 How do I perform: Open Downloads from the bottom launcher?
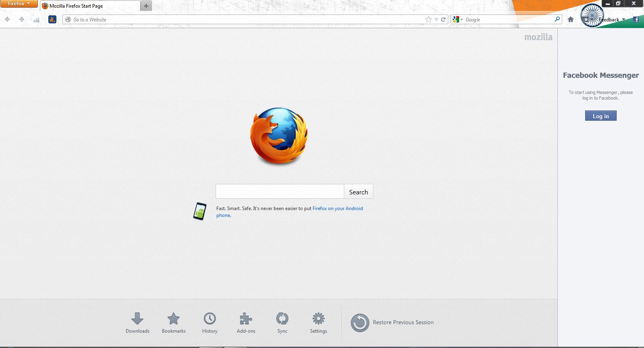click(x=137, y=323)
